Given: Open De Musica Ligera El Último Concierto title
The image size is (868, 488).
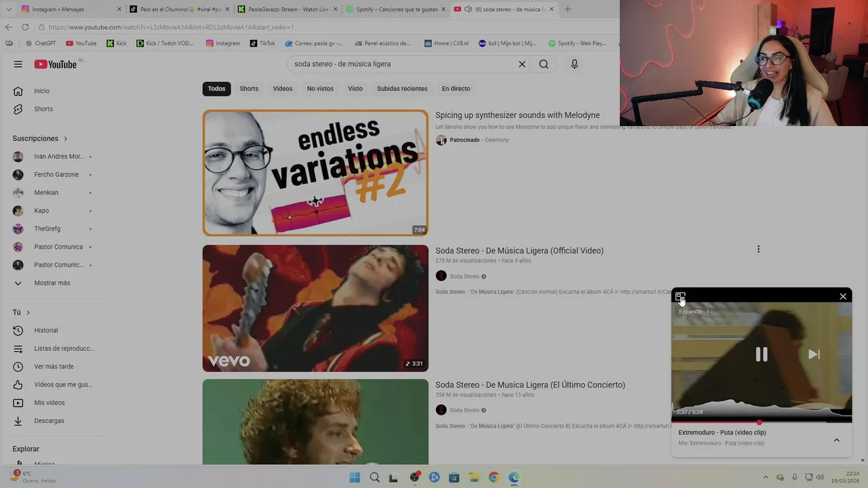Looking at the screenshot, I should coord(530,385).
